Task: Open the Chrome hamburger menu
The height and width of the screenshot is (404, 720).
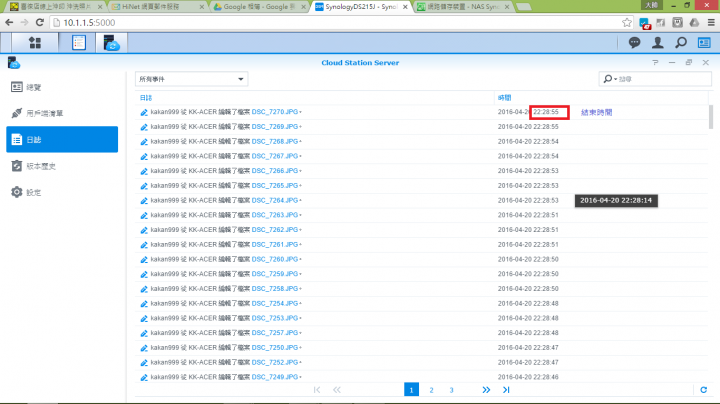Action: click(x=711, y=22)
